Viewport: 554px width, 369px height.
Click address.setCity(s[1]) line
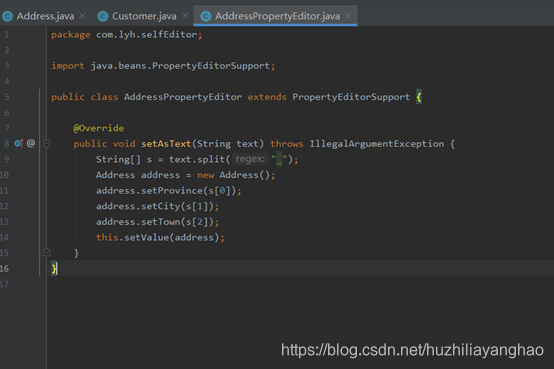158,206
